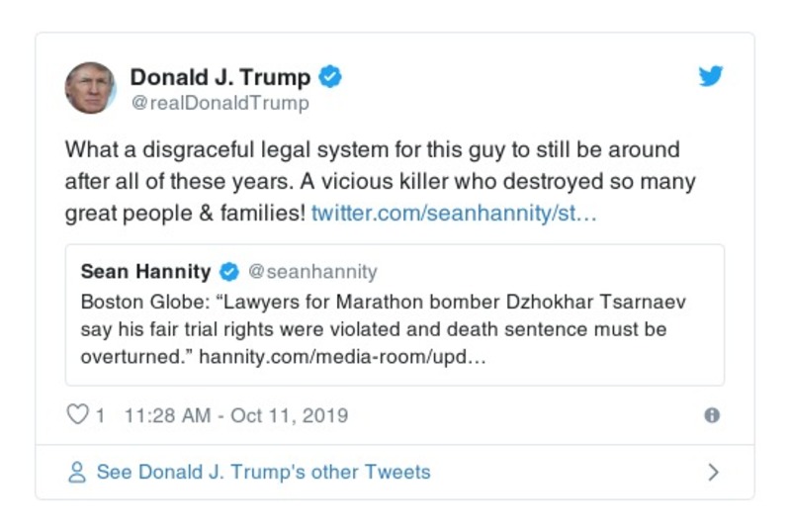Open the tweet info icon
This screenshot has height=532, width=790.
[711, 415]
